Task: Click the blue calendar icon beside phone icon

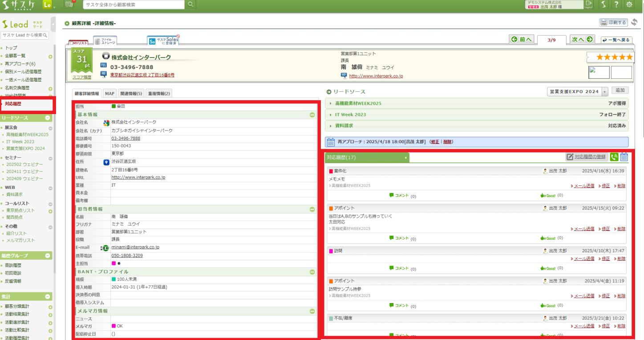Action: 624,157
